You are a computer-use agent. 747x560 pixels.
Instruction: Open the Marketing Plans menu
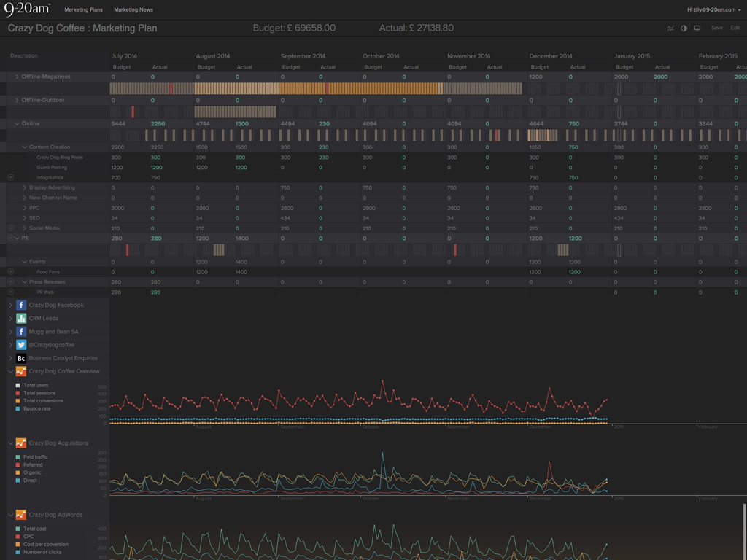pos(83,10)
